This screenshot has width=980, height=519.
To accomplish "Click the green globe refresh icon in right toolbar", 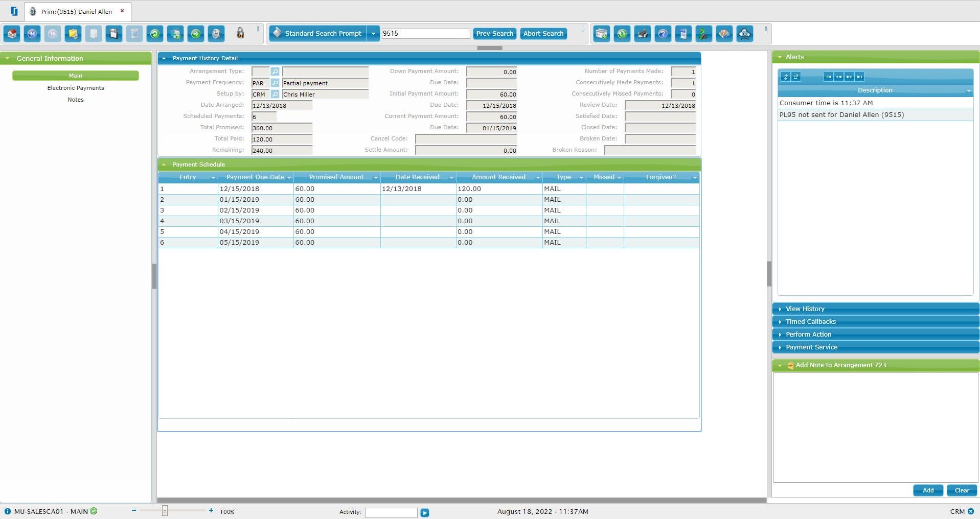I will pyautogui.click(x=622, y=34).
